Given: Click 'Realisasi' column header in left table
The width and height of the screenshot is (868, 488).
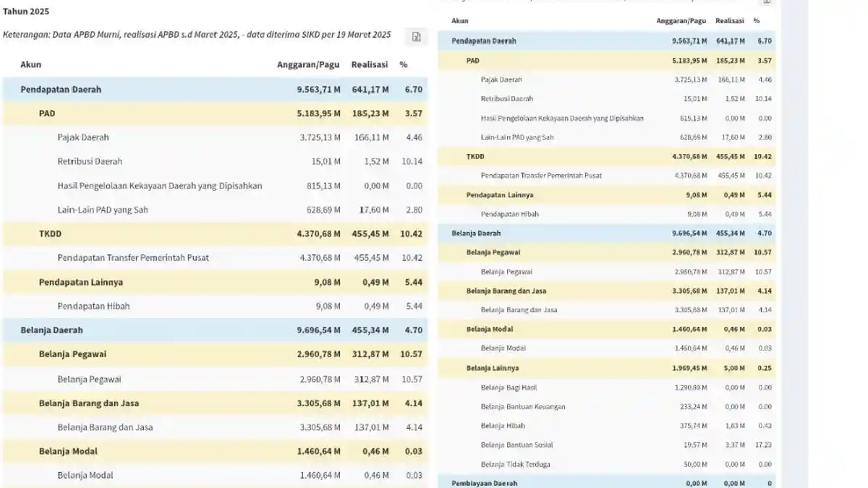Looking at the screenshot, I should pos(370,65).
